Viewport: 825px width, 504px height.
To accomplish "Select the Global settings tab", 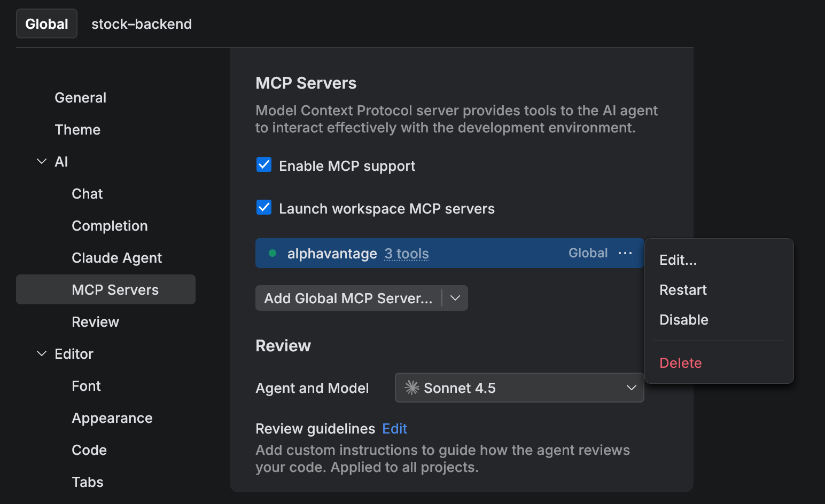I will [46, 23].
